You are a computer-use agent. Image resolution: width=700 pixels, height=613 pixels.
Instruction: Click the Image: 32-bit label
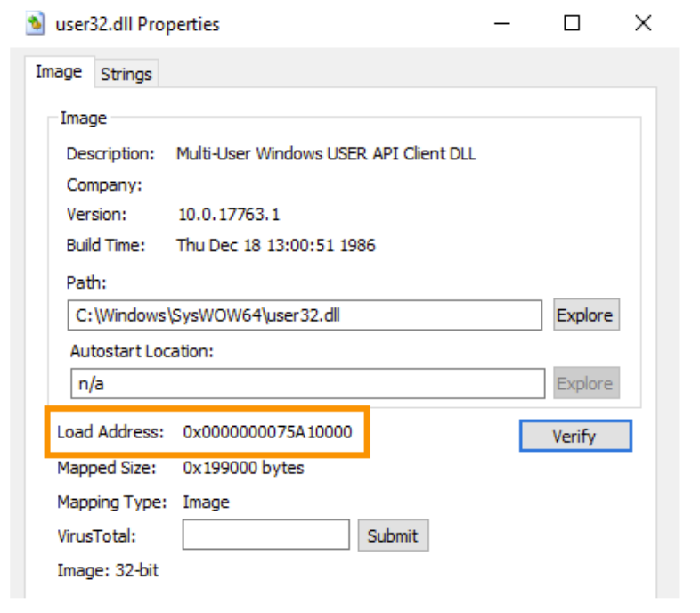click(108, 570)
